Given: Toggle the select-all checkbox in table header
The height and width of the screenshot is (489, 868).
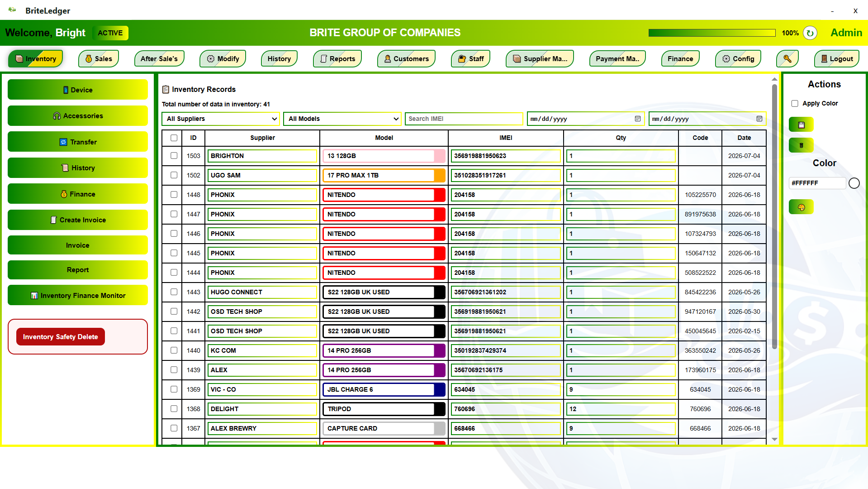Looking at the screenshot, I should pyautogui.click(x=174, y=138).
